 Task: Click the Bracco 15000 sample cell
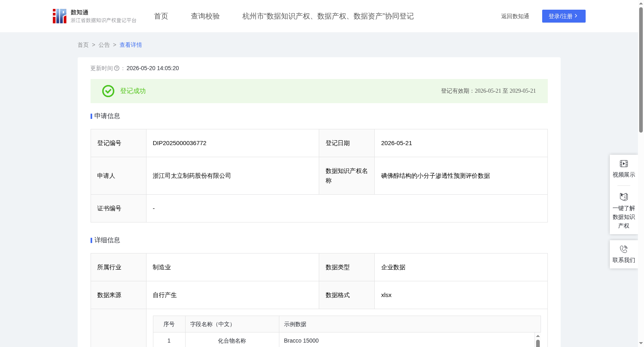point(301,341)
